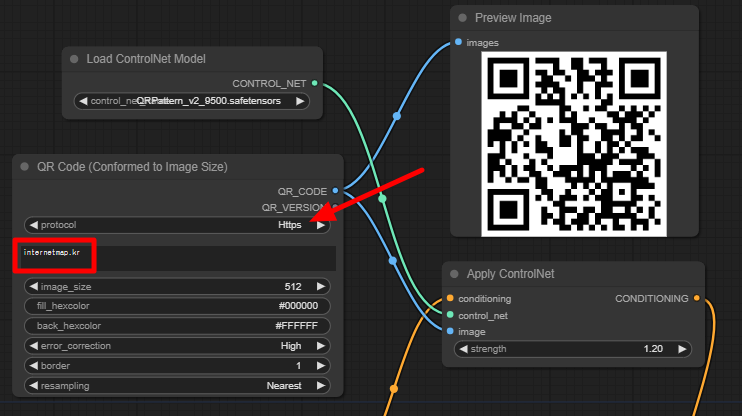Image resolution: width=742 pixels, height=416 pixels.
Task: Click the CONDITIONING output socket
Action: [697, 298]
